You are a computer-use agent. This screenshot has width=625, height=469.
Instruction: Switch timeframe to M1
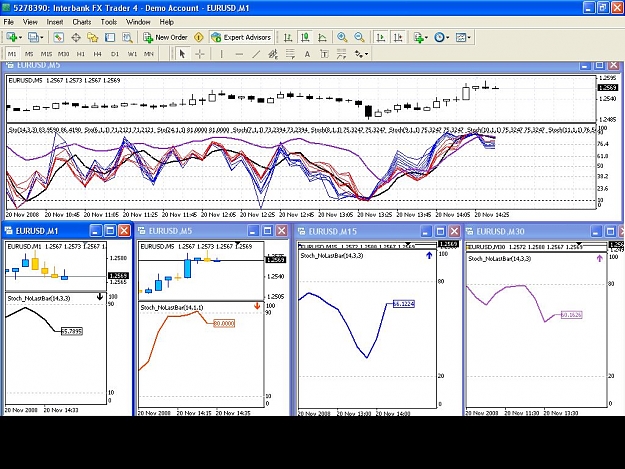[12, 54]
